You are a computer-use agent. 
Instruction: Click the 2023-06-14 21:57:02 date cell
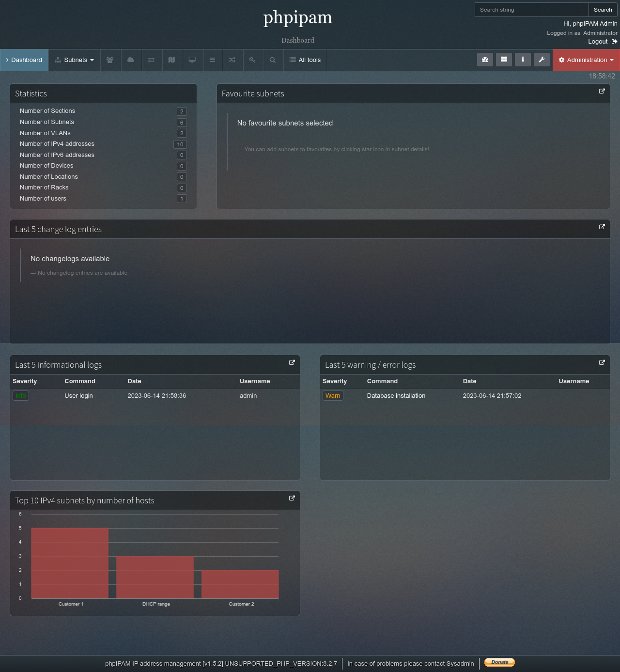coord(492,396)
